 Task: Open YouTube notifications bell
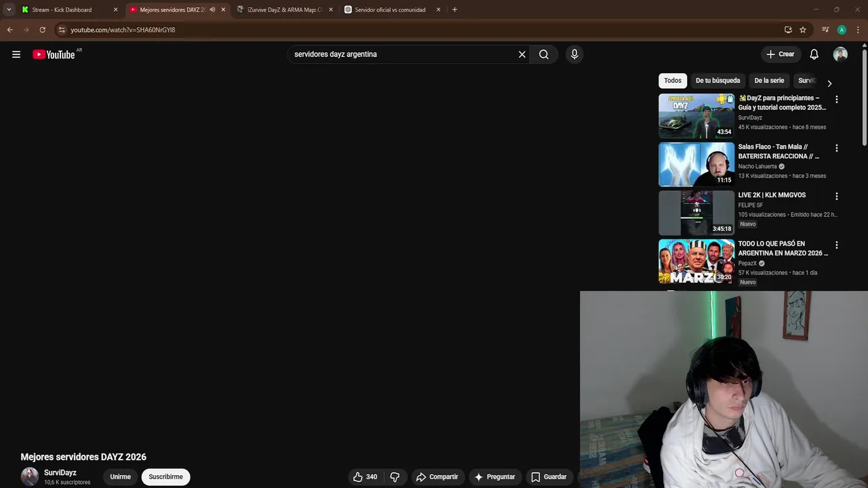point(814,54)
